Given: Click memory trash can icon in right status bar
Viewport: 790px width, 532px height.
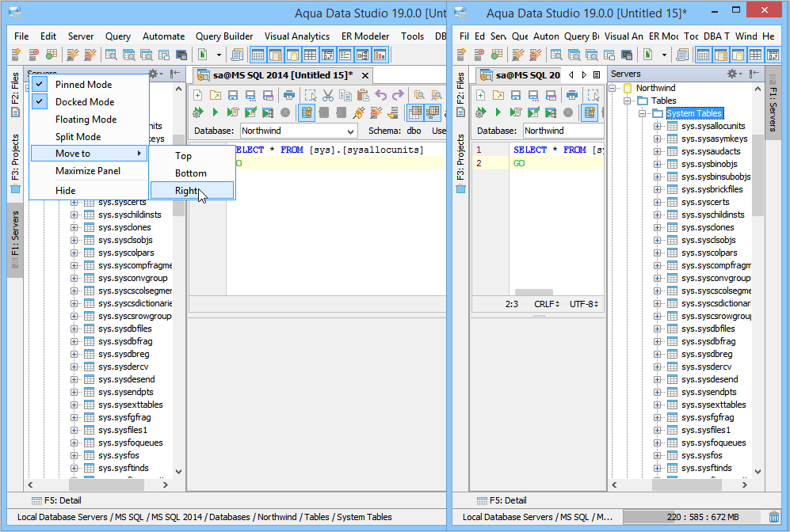Looking at the screenshot, I should [774, 517].
